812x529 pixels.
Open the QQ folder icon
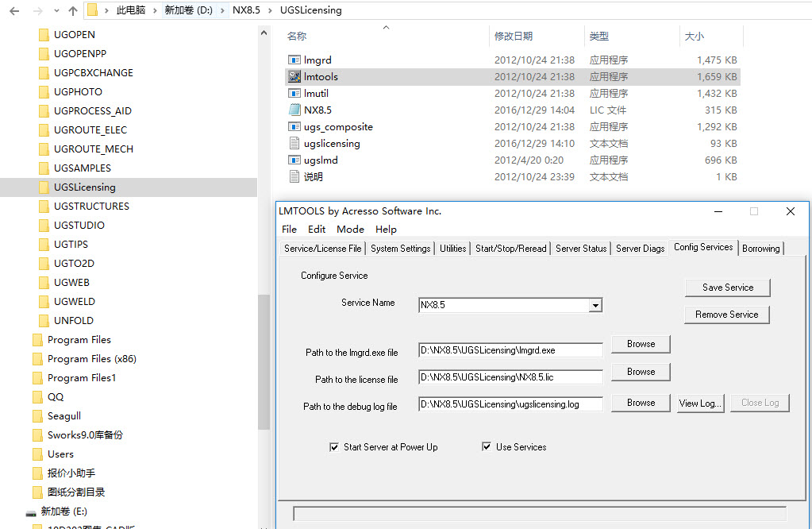point(37,397)
